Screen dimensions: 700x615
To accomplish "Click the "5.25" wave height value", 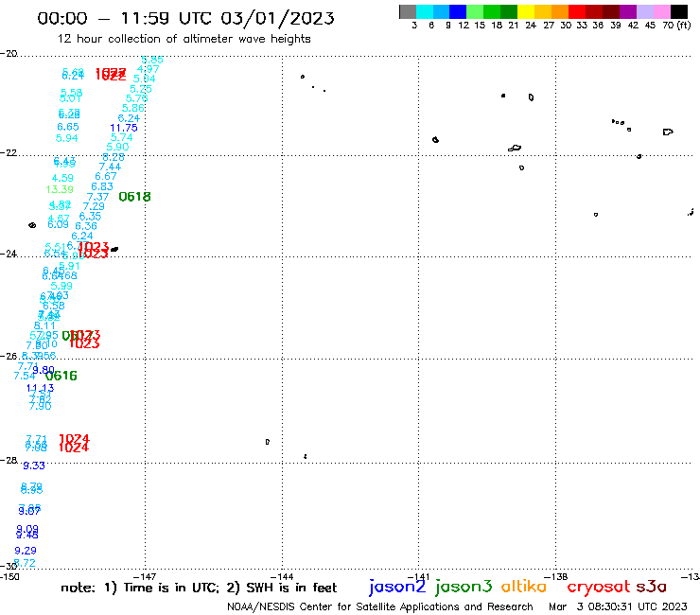I will tap(141, 89).
